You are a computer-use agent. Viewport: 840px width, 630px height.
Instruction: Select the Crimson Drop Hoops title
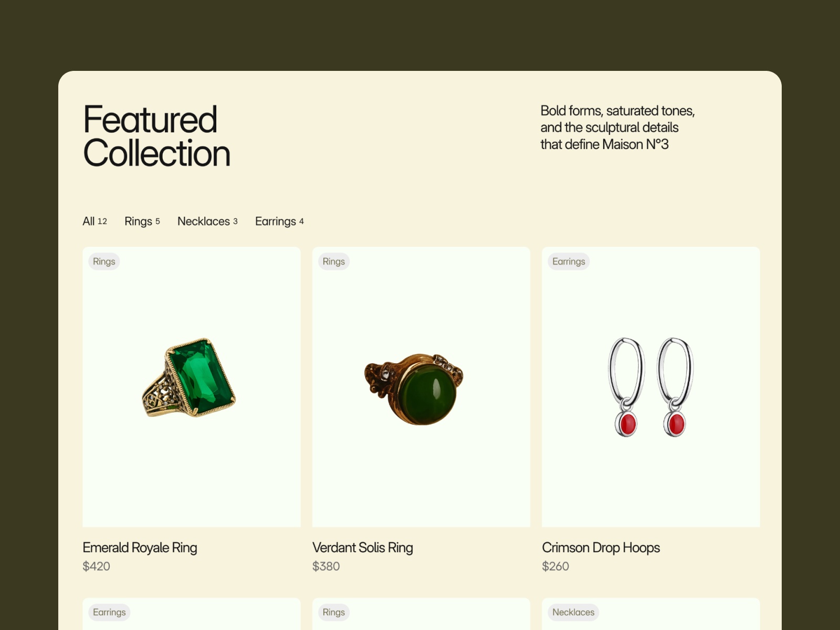601,548
